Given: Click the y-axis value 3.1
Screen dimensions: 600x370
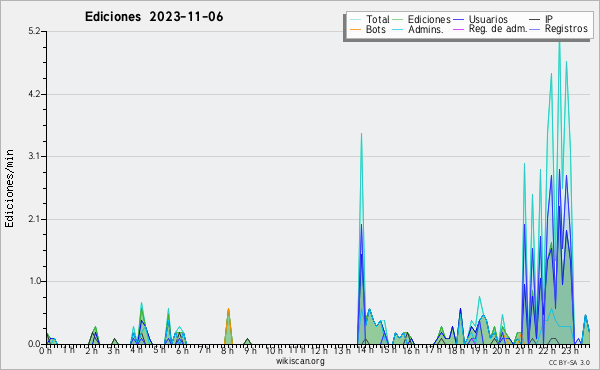Looking at the screenshot, I should pyautogui.click(x=34, y=156).
